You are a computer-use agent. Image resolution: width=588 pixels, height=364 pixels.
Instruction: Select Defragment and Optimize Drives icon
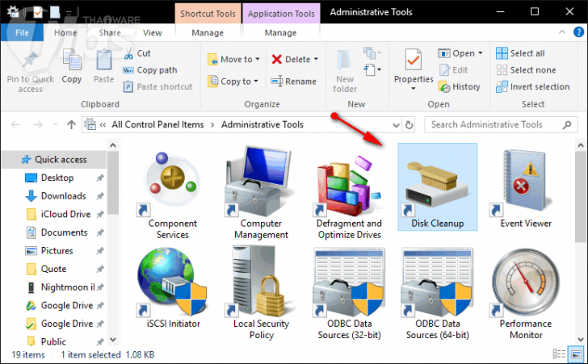point(350,193)
